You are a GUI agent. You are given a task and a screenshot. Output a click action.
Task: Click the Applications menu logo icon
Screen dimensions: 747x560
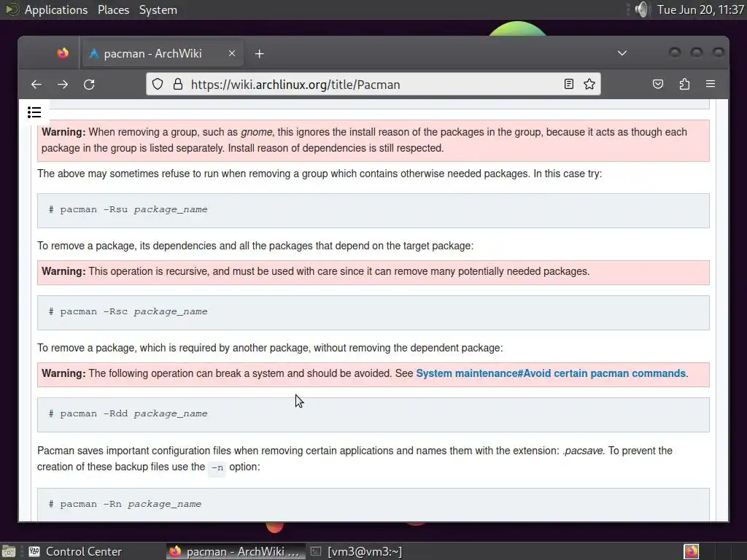point(12,9)
